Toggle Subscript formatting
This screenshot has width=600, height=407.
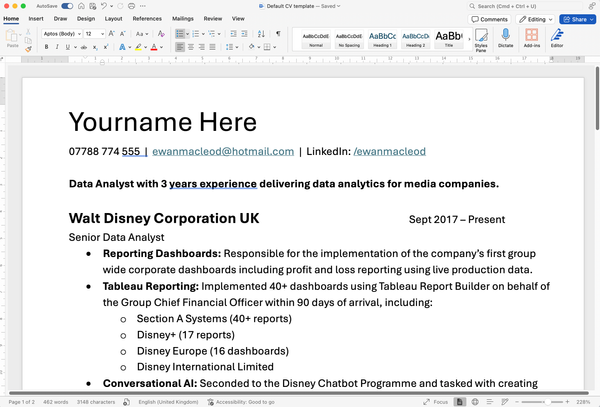[x=95, y=47]
